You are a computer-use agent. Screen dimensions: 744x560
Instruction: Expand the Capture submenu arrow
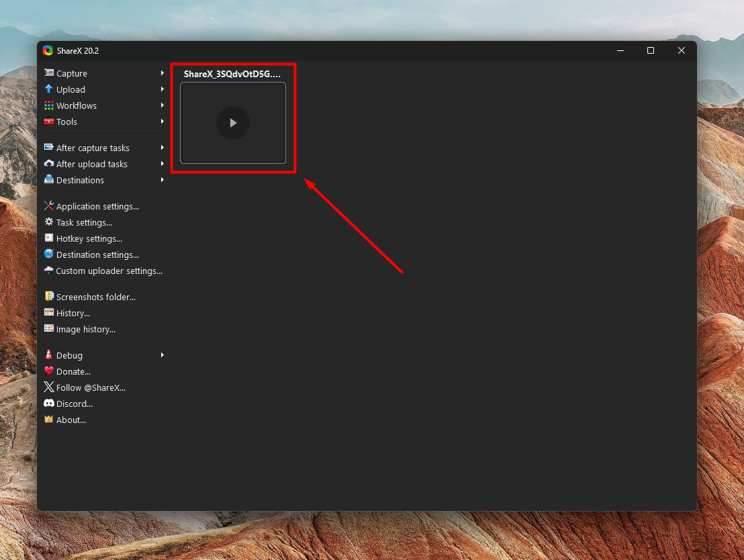162,73
